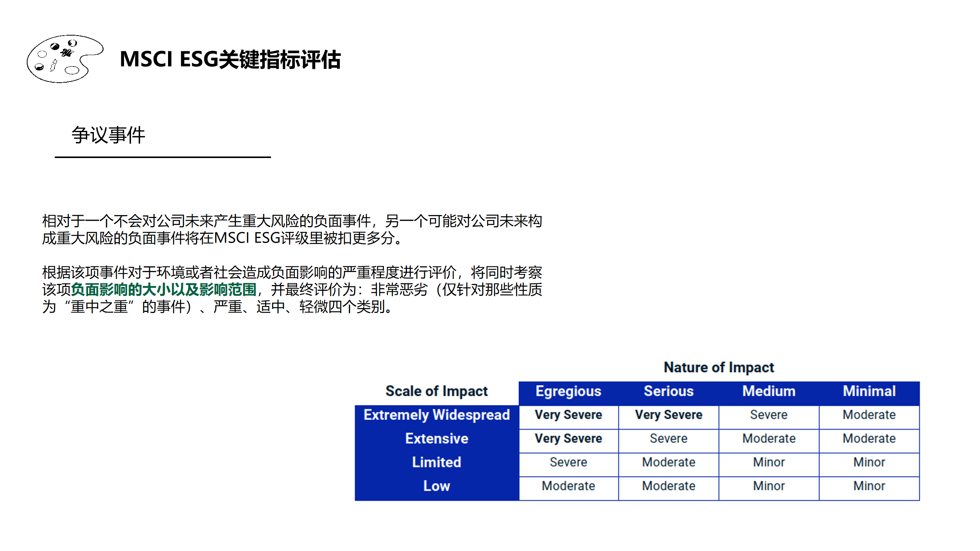Click the 'Scale of Impact' label
Screen dimensions: 980x551
436,391
